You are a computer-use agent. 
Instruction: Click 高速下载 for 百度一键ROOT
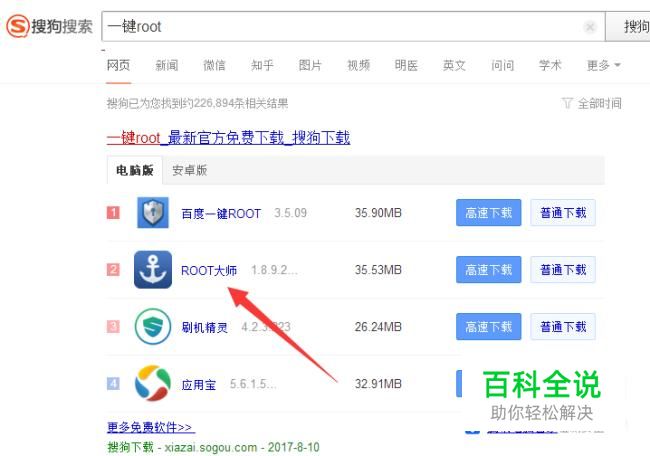488,213
